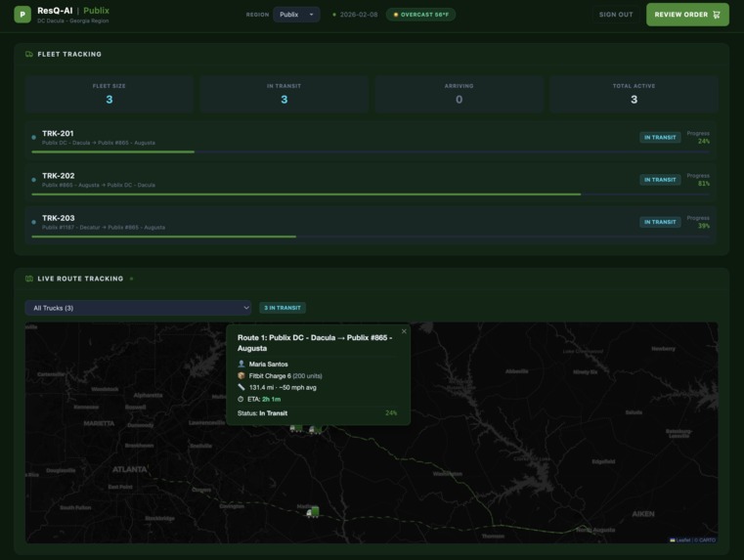Click the 3 In Transit badge above map
The image size is (744, 560).
click(283, 308)
